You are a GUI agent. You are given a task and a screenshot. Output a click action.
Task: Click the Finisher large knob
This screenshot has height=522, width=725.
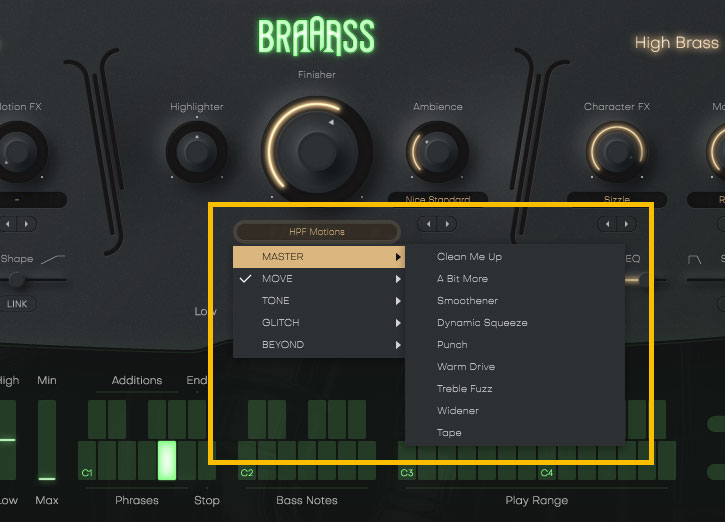[x=315, y=148]
